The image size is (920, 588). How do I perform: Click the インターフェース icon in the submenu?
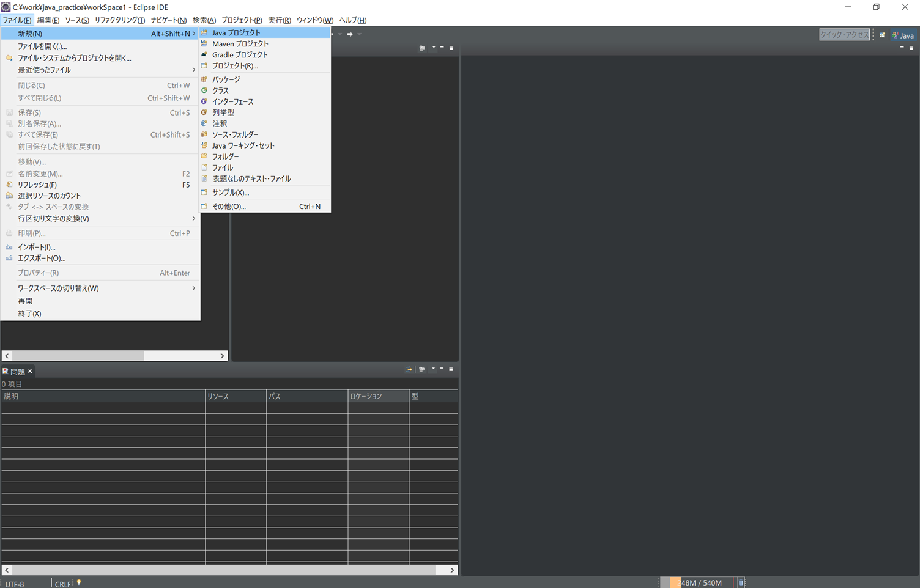click(204, 101)
